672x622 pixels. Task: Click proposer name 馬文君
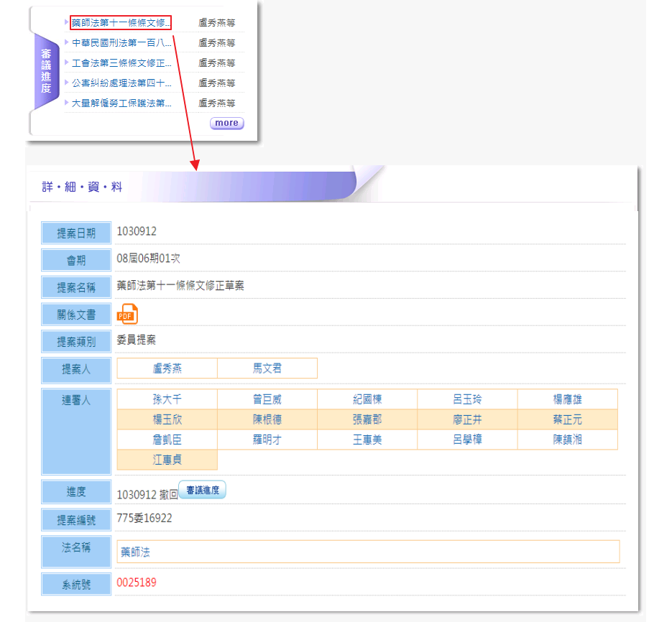pos(267,368)
